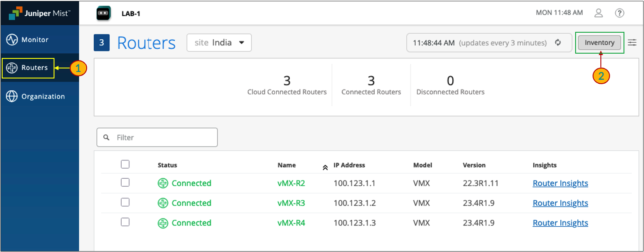This screenshot has height=252, width=644.
Task: Select Routers in the sidebar
Action: (x=34, y=68)
